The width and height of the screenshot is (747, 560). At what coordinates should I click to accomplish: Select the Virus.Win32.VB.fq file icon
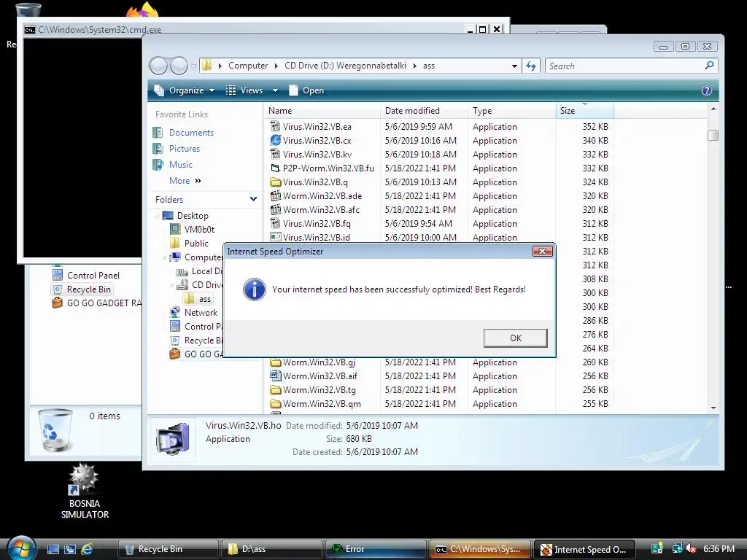click(x=275, y=223)
